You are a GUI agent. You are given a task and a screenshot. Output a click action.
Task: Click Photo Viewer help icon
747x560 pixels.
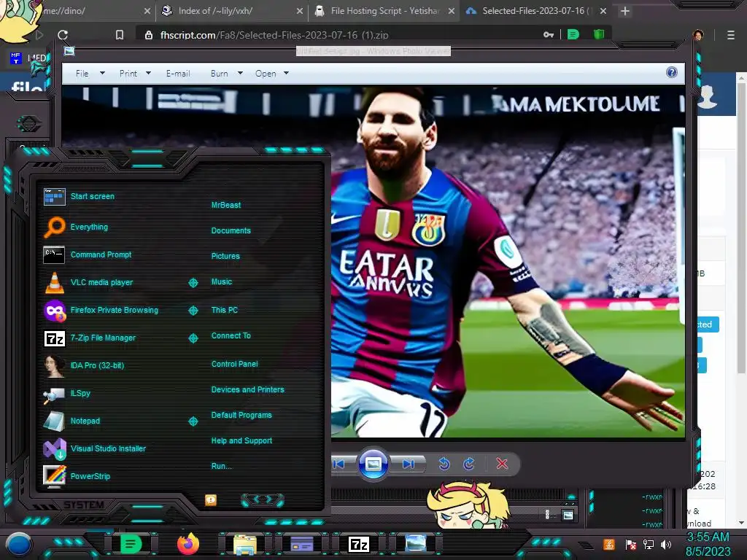672,72
